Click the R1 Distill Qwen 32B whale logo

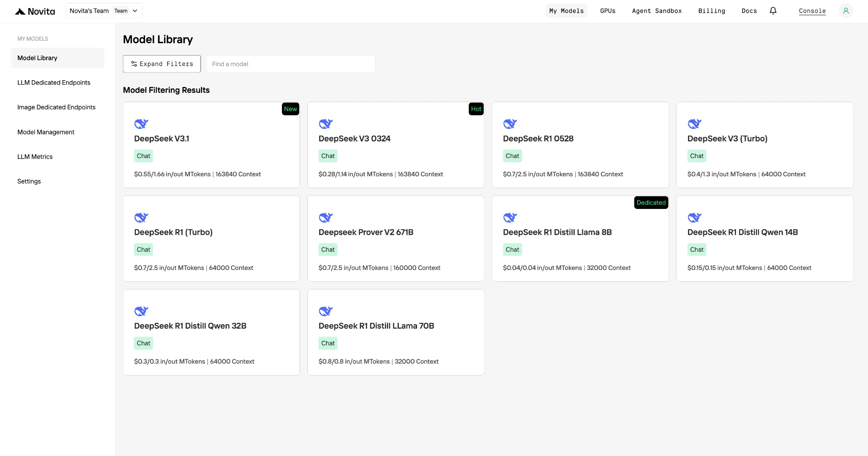(141, 311)
